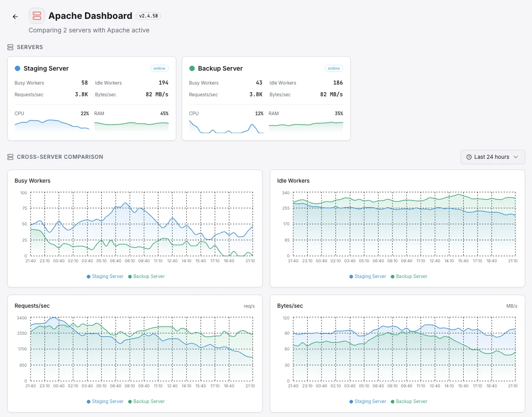This screenshot has height=417, width=532.
Task: Toggle Backup Server in Requests/sec legend
Action: (x=146, y=402)
